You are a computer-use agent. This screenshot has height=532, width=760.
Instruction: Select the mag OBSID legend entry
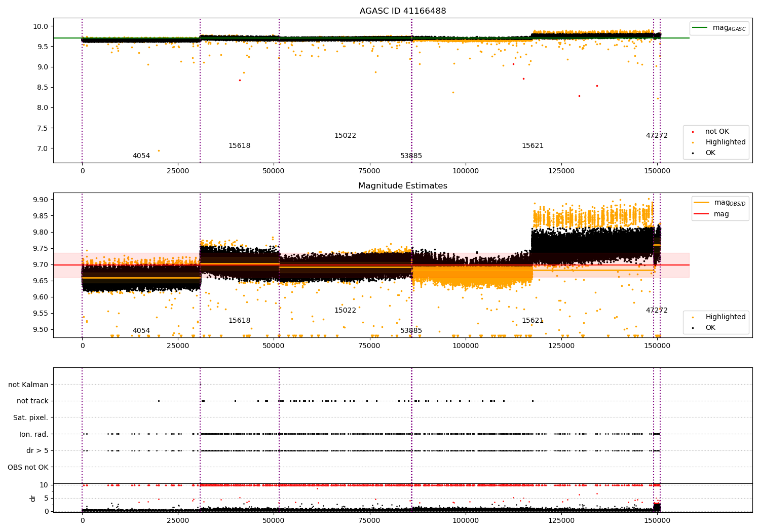(720, 203)
